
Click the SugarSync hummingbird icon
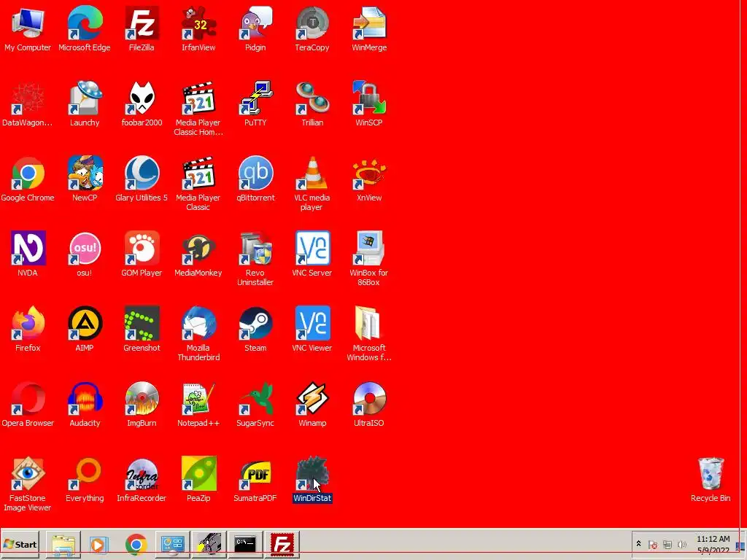point(256,399)
